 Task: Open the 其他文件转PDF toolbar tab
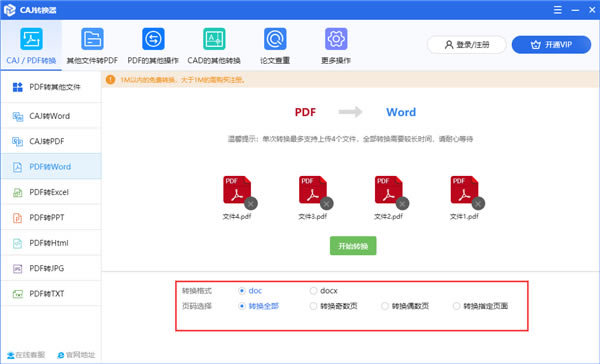click(x=92, y=46)
